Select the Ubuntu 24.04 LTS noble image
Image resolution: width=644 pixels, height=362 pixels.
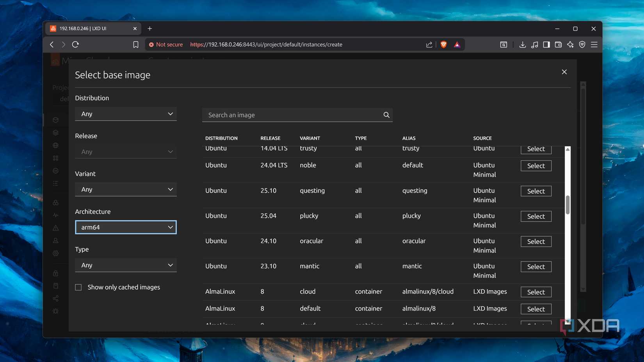pyautogui.click(x=535, y=166)
